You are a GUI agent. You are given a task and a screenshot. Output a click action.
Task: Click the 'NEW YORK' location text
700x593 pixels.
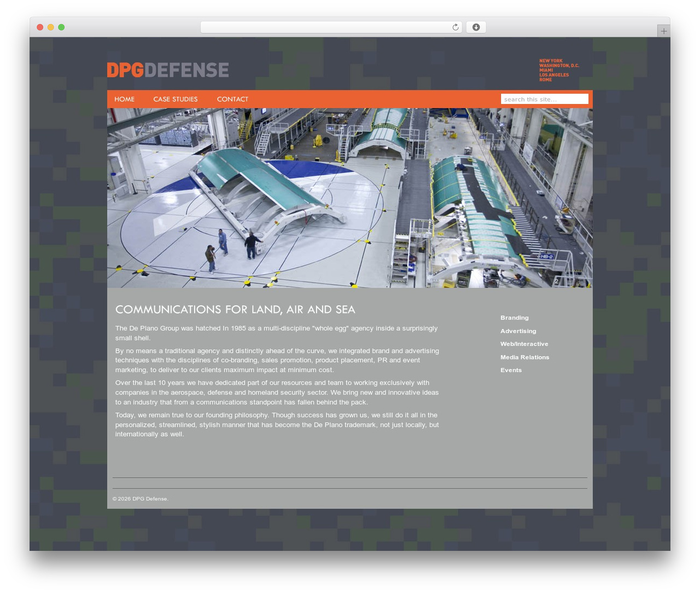point(551,61)
